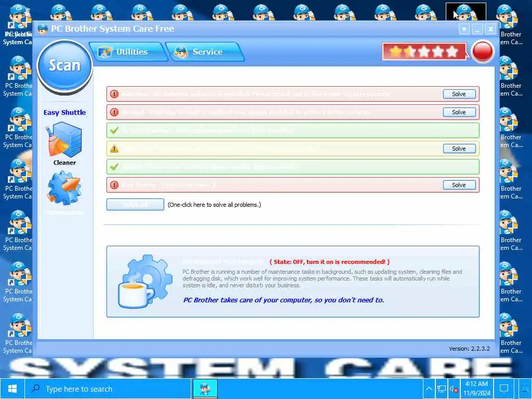The width and height of the screenshot is (532, 399).
Task: Click the PC Brother mascot icon in the title bar
Action: (43, 29)
